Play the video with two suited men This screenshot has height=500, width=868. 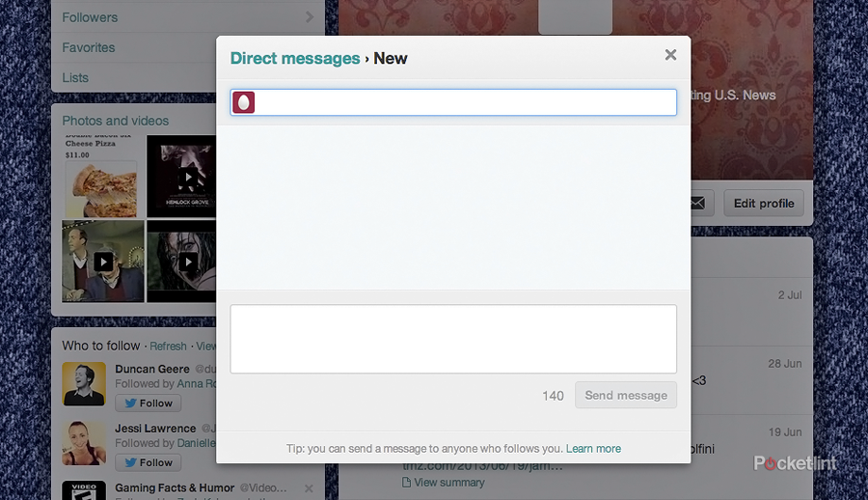pos(103,261)
